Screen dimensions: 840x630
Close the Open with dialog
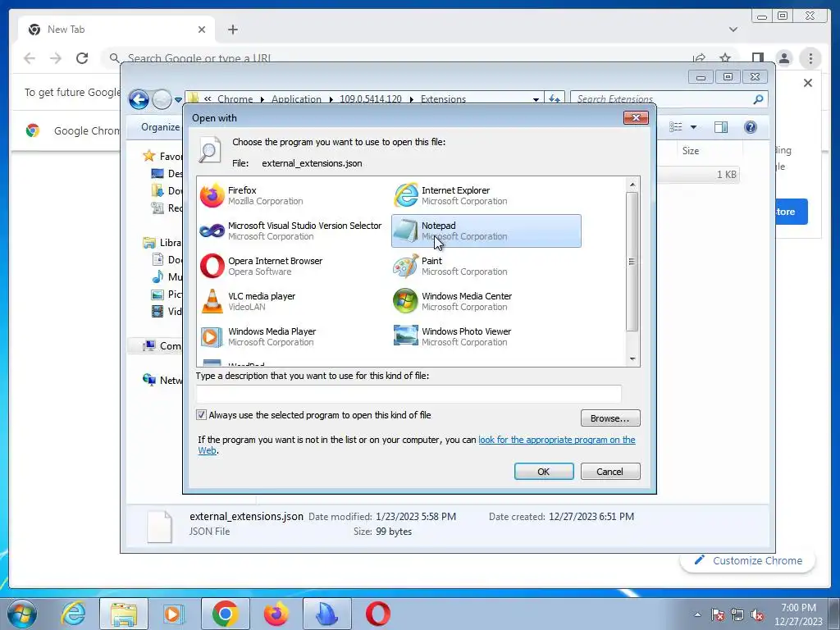pyautogui.click(x=636, y=118)
